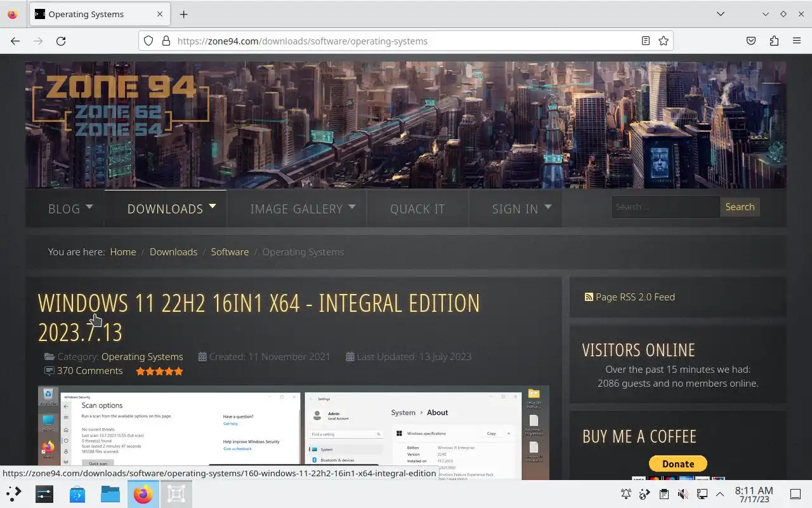Go to Home breadcrumb link
This screenshot has width=812, height=508.
coord(123,251)
